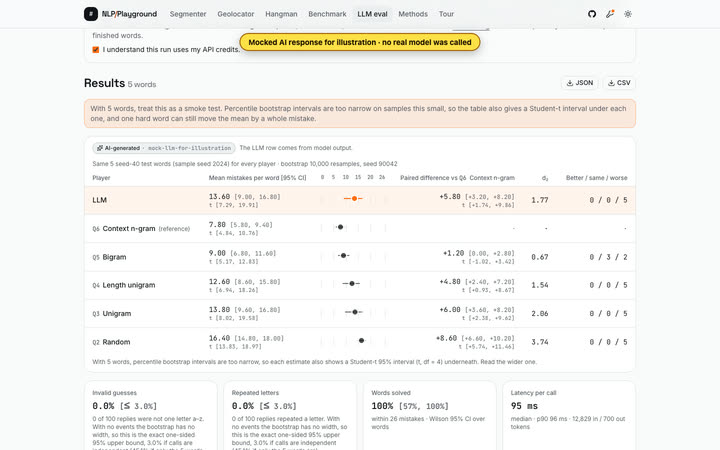Image resolution: width=720 pixels, height=450 pixels.
Task: Click the NLP/Playground logo icon
Action: coord(91,14)
